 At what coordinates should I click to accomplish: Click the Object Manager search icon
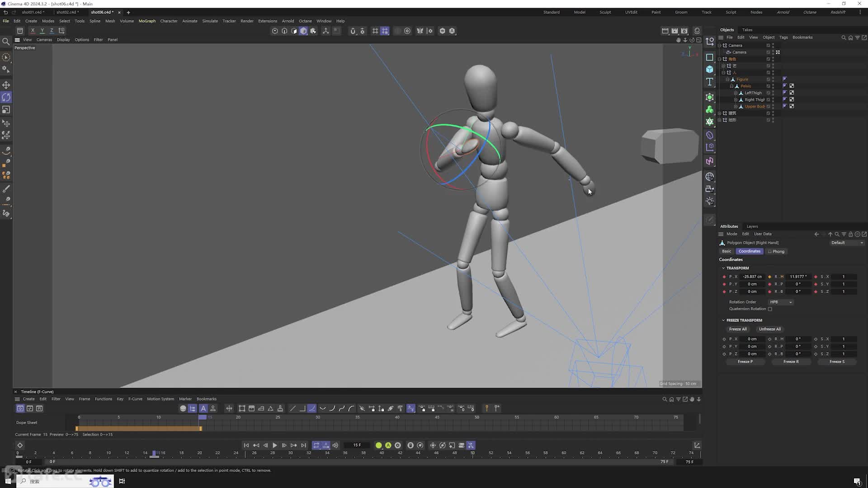point(844,38)
